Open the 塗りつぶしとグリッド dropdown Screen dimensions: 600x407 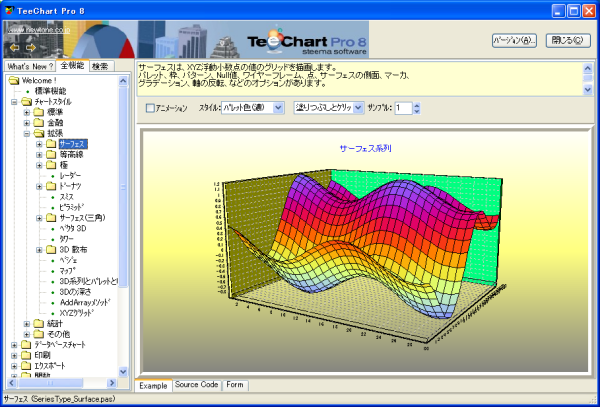pyautogui.click(x=358, y=108)
